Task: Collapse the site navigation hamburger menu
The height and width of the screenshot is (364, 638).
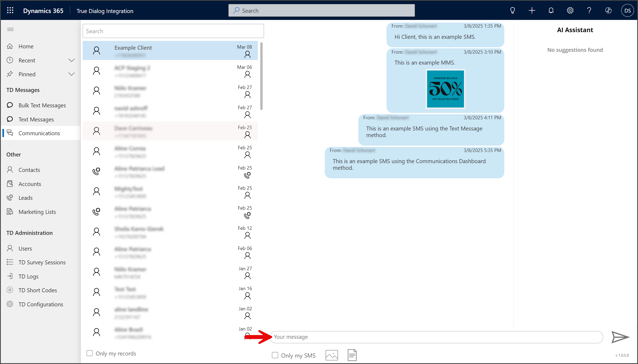Action: pyautogui.click(x=10, y=29)
